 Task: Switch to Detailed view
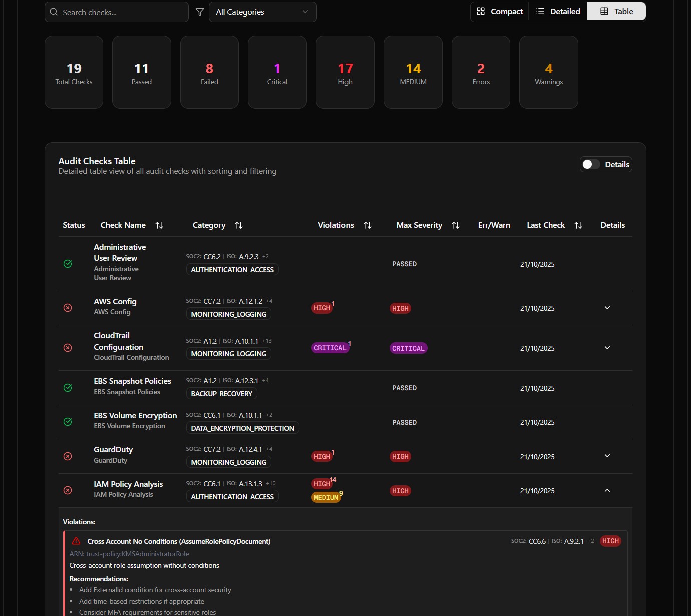click(x=558, y=11)
